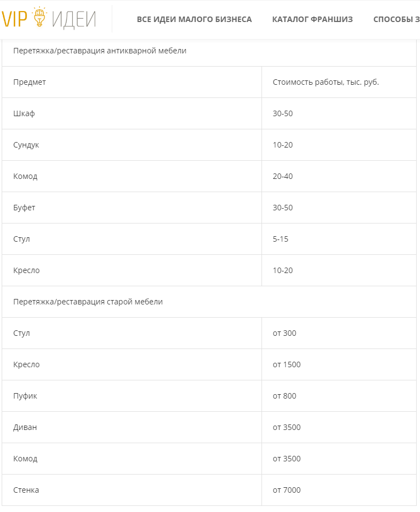This screenshot has height=512, width=420.
Task: Select the partially visible СПОСОБЫ menu item
Action: click(x=396, y=19)
